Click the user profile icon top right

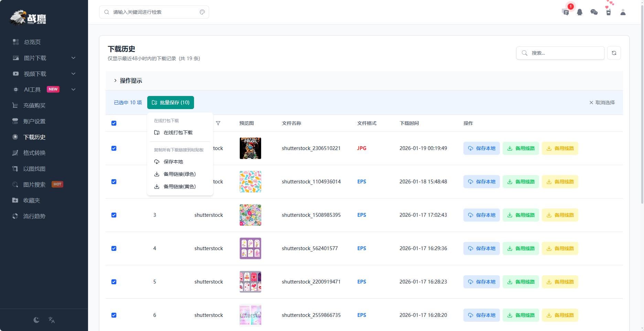[x=623, y=12]
